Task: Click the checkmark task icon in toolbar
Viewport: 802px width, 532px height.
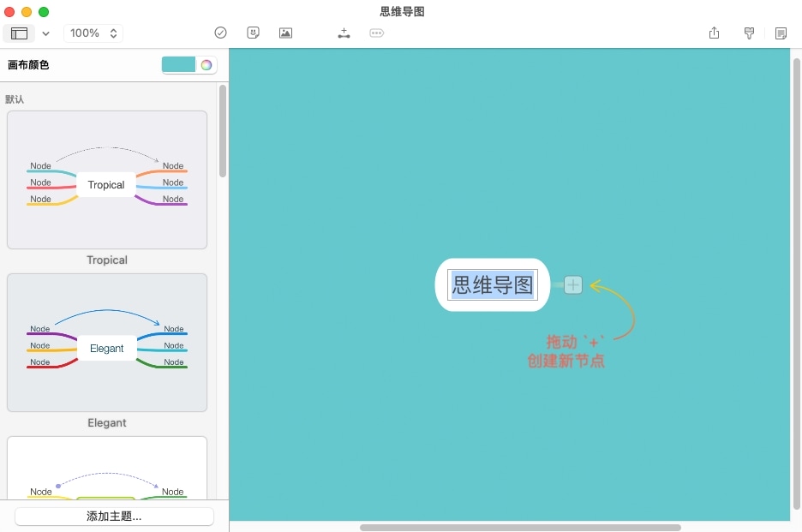Action: (220, 33)
